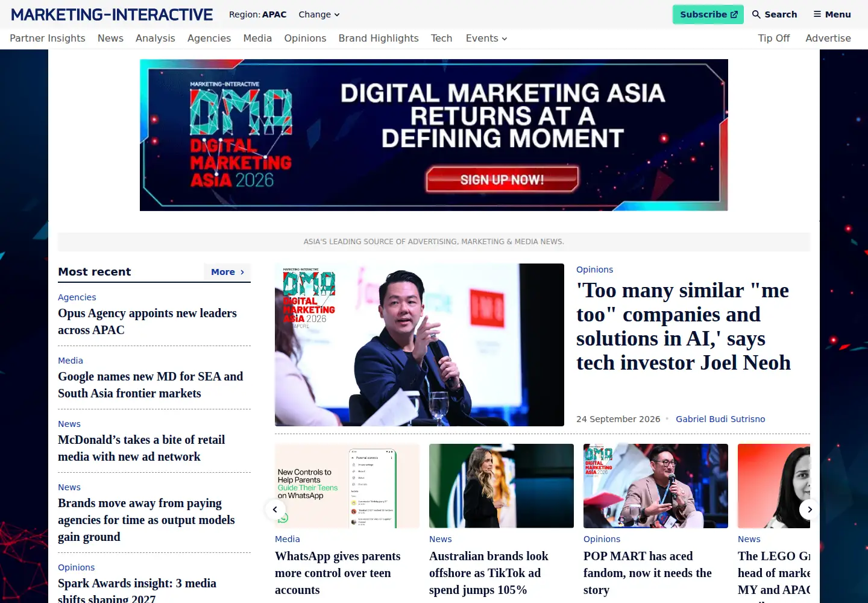Image resolution: width=868 pixels, height=603 pixels.
Task: Click WhatsApp parental controls thumbnail
Action: pos(347,486)
